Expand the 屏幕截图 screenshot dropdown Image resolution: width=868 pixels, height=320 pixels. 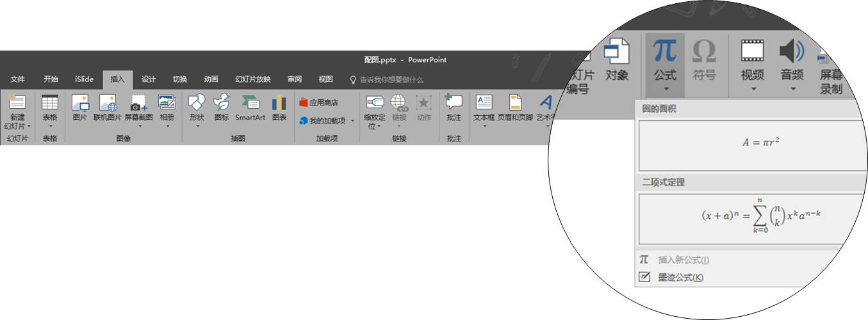(x=138, y=126)
